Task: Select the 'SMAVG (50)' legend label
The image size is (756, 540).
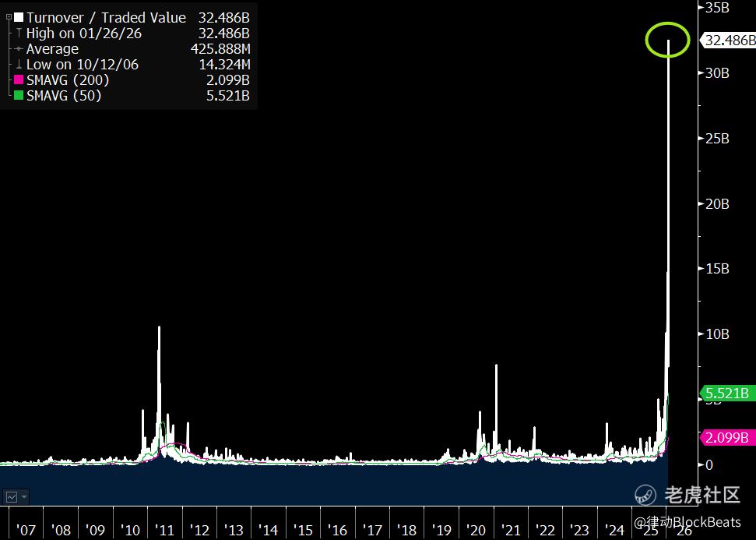Action: tap(64, 96)
